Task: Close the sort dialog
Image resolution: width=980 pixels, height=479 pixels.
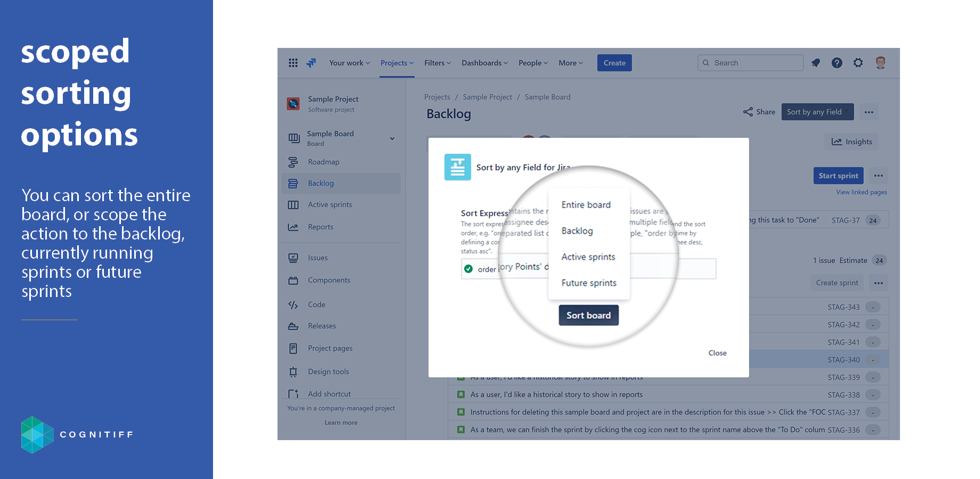Action: [x=717, y=353]
